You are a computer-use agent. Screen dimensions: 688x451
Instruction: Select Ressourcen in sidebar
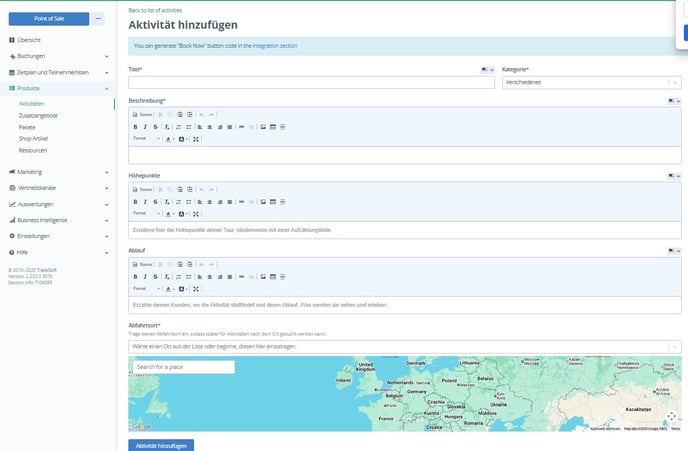pos(33,150)
